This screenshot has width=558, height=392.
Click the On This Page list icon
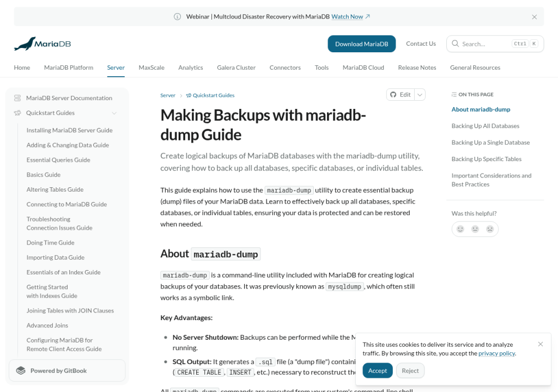click(x=454, y=95)
